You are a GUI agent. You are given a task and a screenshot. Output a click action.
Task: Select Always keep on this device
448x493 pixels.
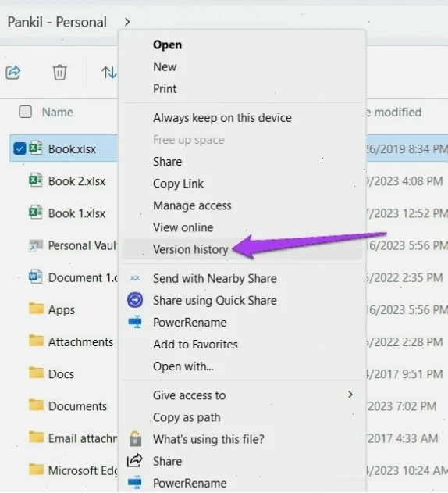click(222, 118)
